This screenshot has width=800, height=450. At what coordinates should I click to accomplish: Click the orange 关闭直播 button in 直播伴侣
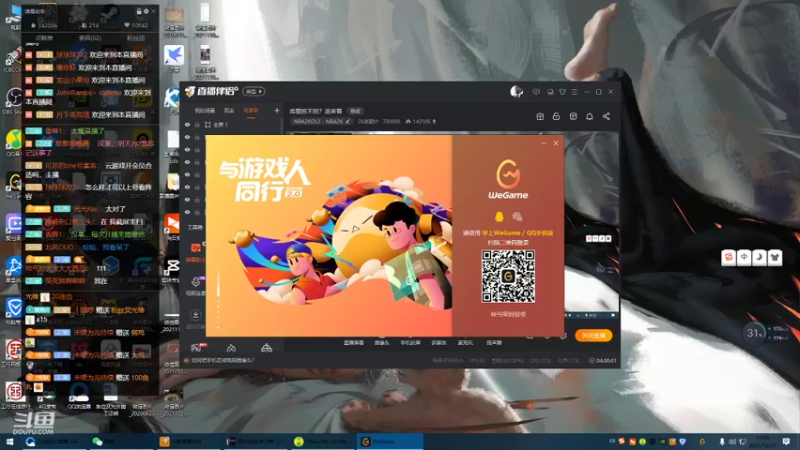point(593,335)
